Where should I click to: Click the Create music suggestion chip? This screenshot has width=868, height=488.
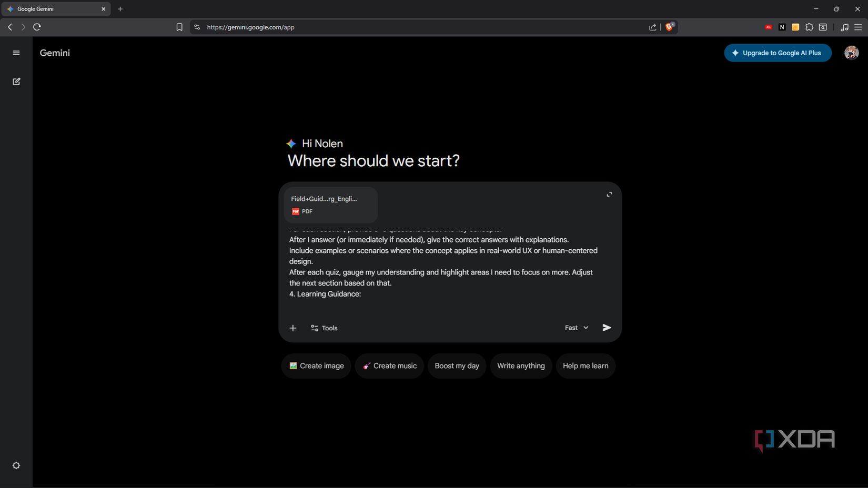[389, 366]
